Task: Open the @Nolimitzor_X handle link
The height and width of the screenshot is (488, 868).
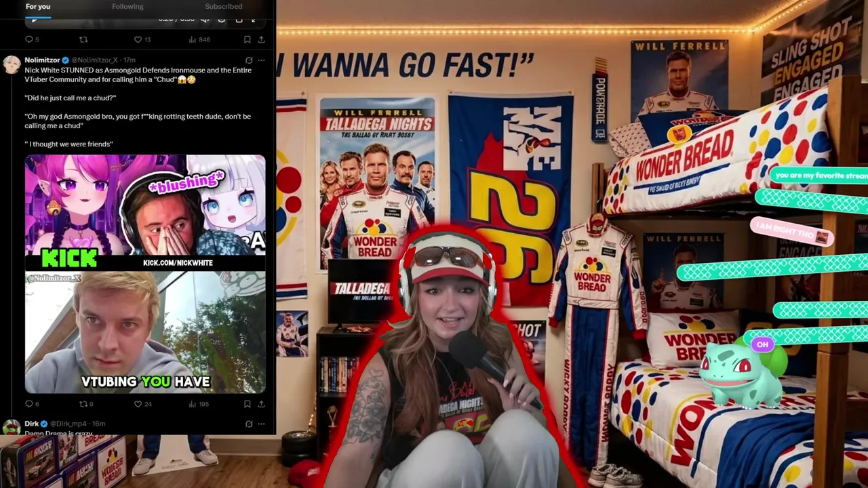Action: point(94,60)
